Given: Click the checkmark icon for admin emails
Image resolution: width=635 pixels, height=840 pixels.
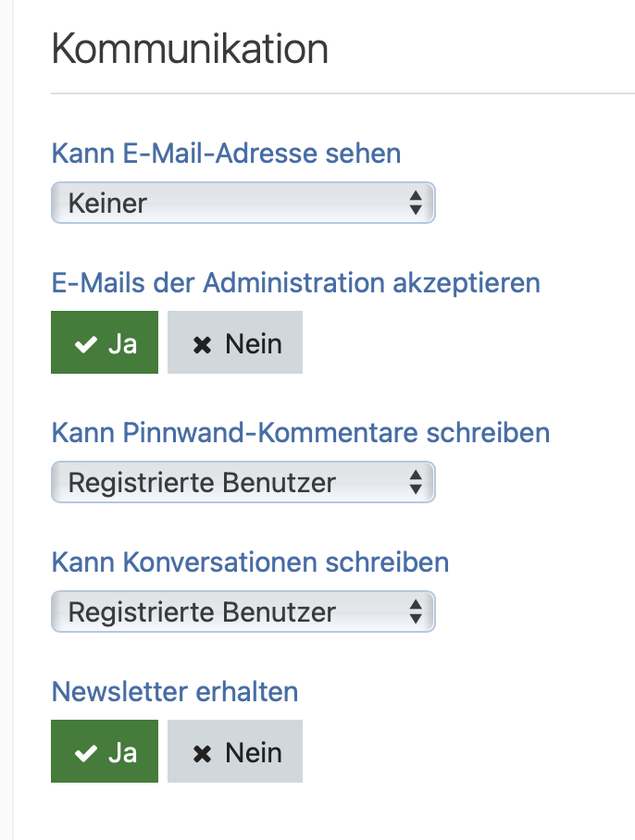Looking at the screenshot, I should pos(86,344).
